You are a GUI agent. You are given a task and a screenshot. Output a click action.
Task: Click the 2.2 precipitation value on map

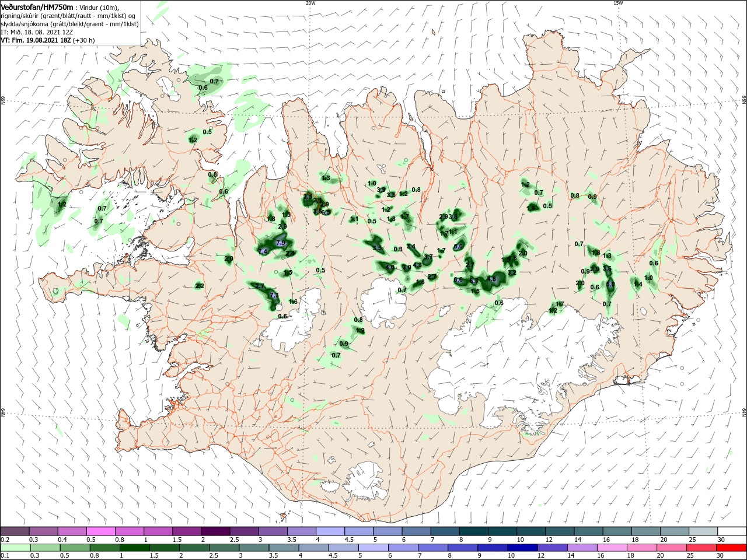[200, 286]
